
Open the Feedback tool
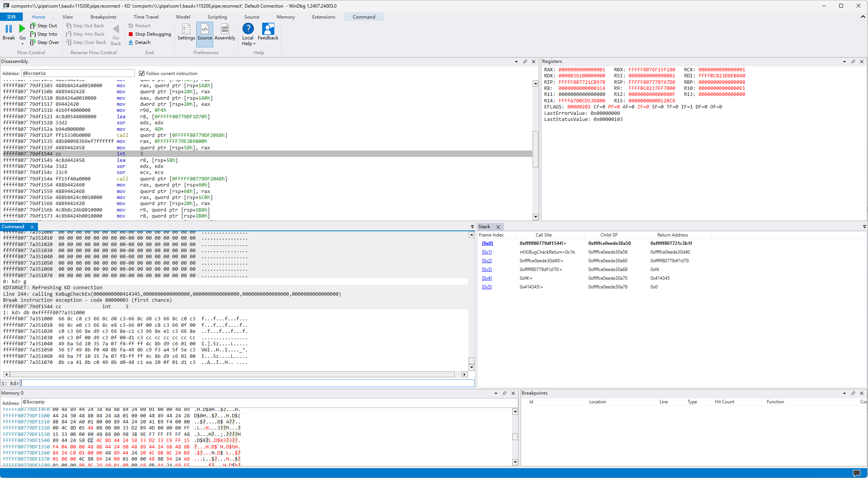tap(268, 32)
